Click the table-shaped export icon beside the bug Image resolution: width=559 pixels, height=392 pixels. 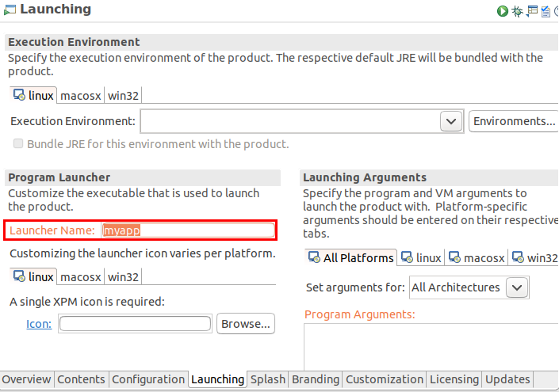click(x=532, y=11)
